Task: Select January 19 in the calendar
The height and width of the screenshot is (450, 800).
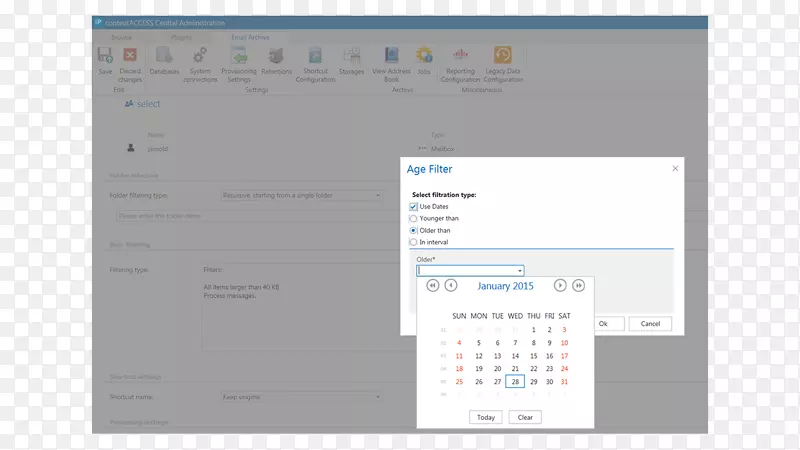Action: [479, 368]
